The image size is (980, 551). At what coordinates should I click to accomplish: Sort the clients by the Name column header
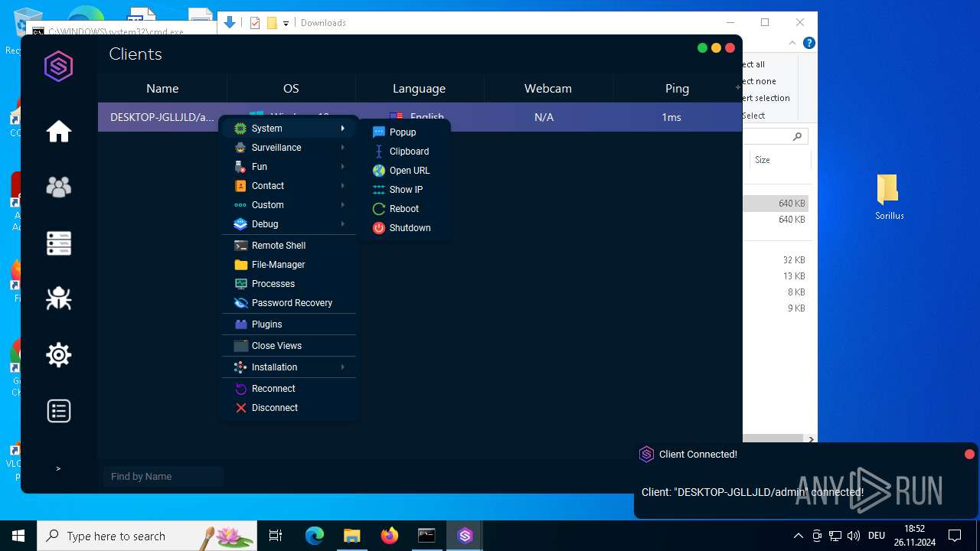162,89
